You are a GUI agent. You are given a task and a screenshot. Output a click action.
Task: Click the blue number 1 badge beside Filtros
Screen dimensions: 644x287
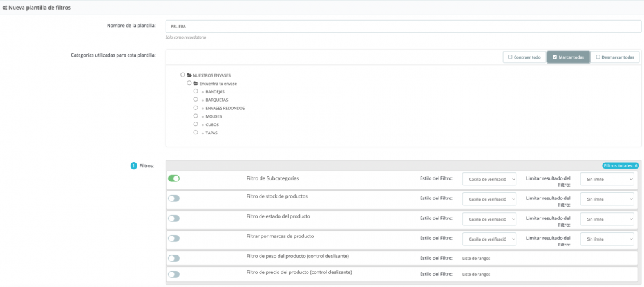click(134, 165)
